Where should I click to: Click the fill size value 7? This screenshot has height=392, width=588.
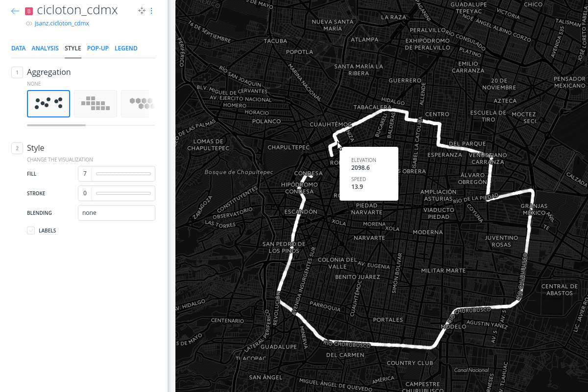(x=85, y=174)
